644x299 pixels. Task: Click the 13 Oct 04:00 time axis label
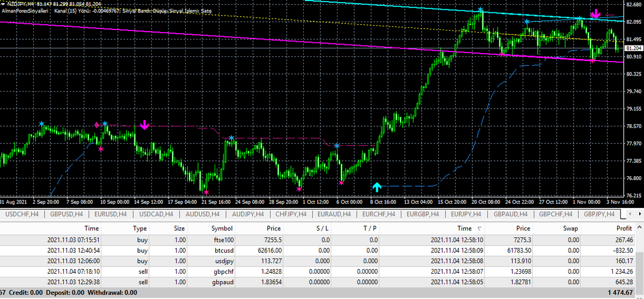[418, 202]
